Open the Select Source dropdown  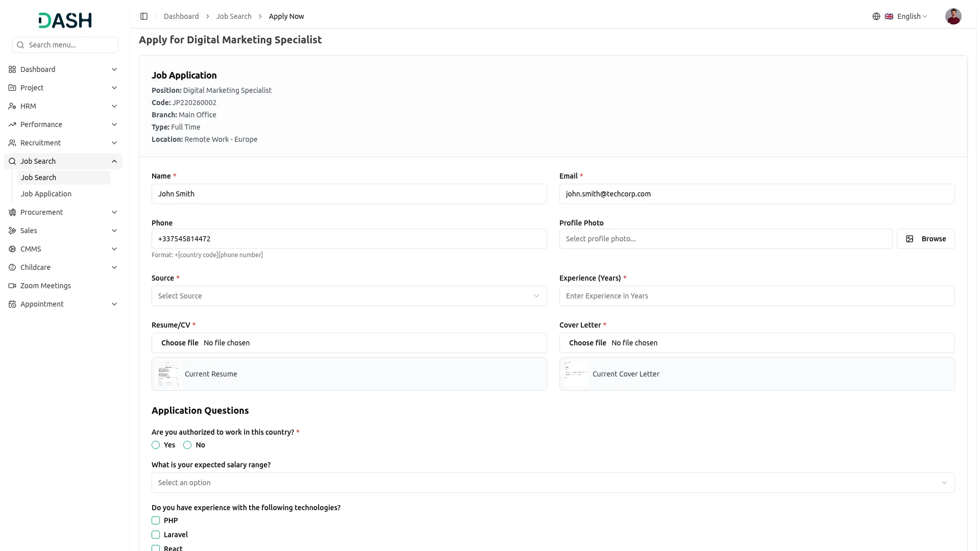349,296
